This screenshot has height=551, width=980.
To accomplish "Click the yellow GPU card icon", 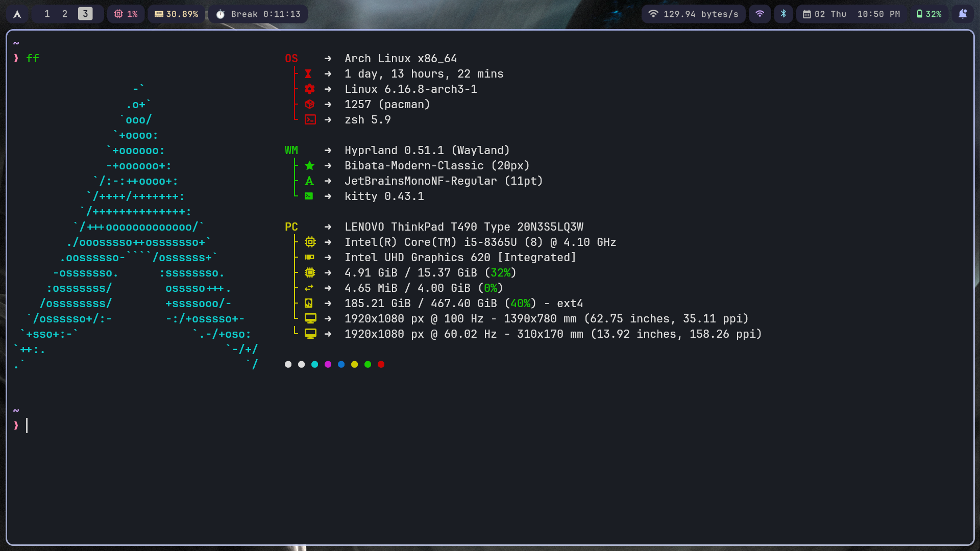I will pyautogui.click(x=309, y=258).
